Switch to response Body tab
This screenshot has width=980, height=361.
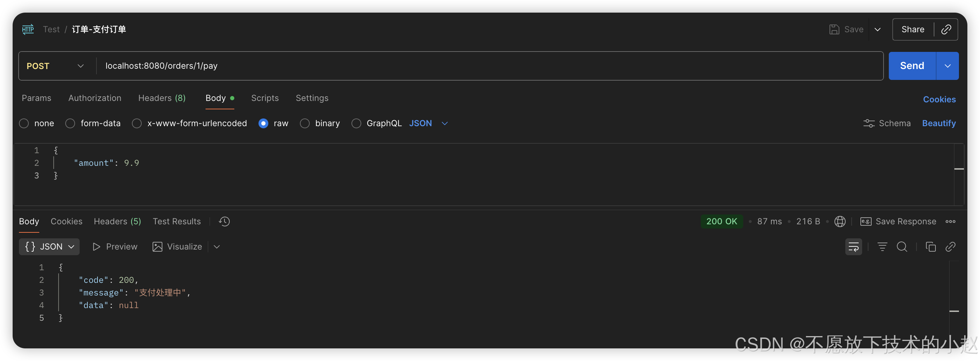[29, 221]
